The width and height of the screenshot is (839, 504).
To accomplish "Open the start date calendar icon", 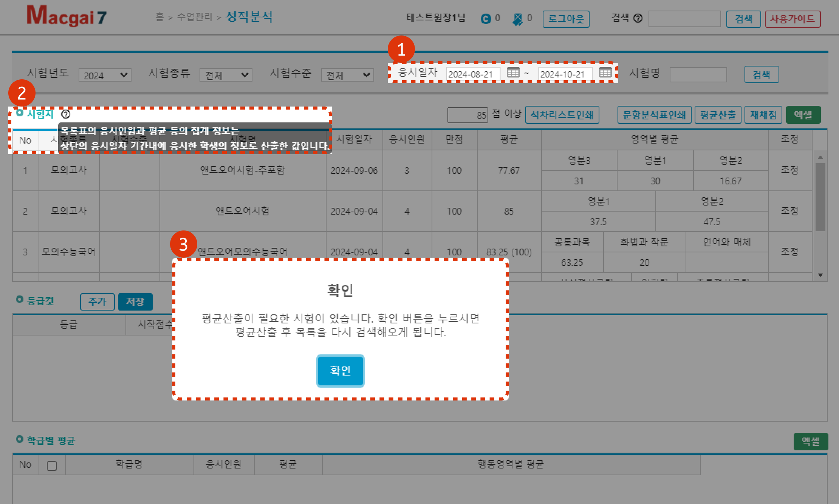I will tap(513, 73).
